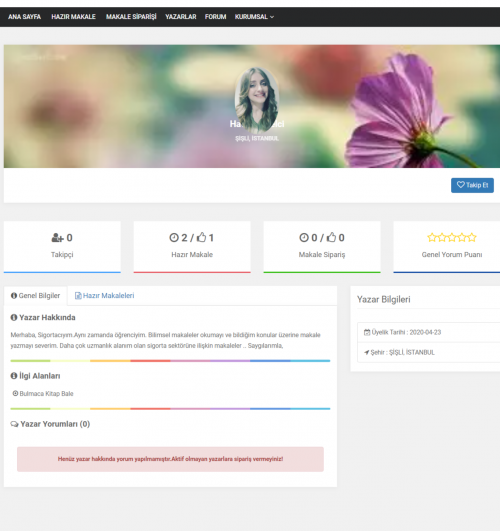Click the Makale Sipariş card label
Screen dimensions: 500x531
pyautogui.click(x=322, y=255)
